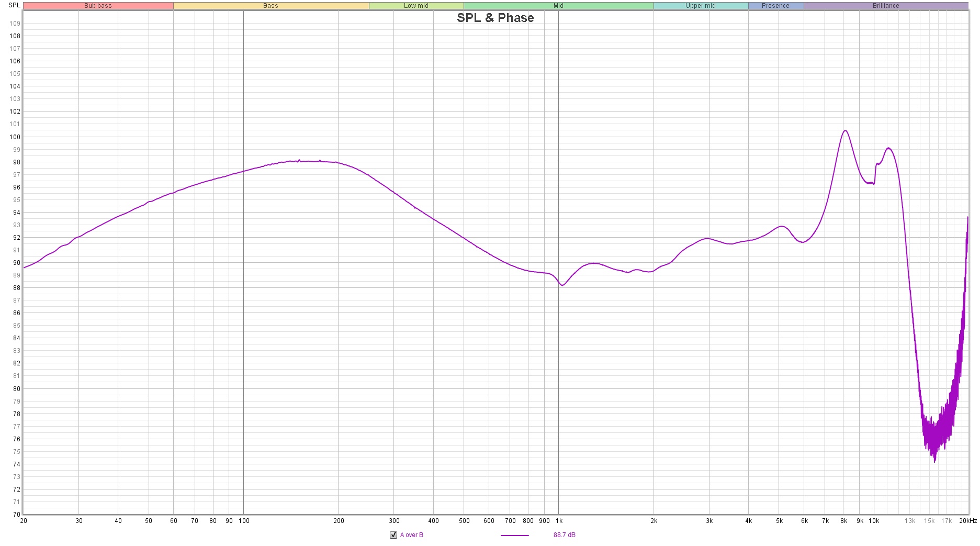Image resolution: width=980 pixels, height=546 pixels.
Task: Select the Bass frequency band label
Action: click(271, 6)
